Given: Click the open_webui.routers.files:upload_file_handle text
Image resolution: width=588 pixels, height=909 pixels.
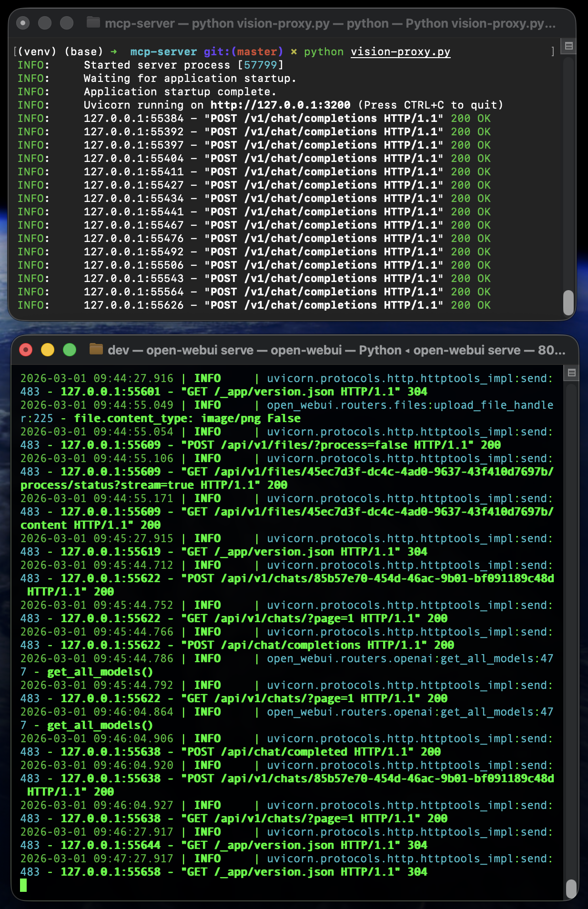Looking at the screenshot, I should [x=410, y=405].
